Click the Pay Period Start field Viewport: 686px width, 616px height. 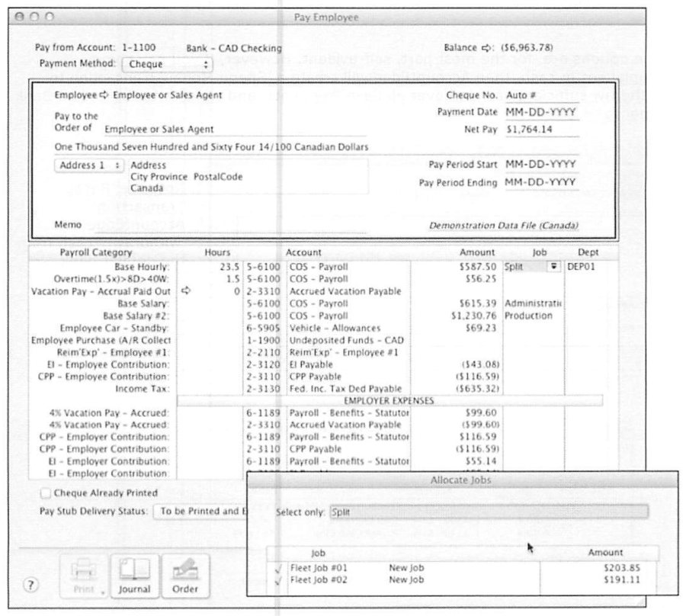click(x=542, y=165)
